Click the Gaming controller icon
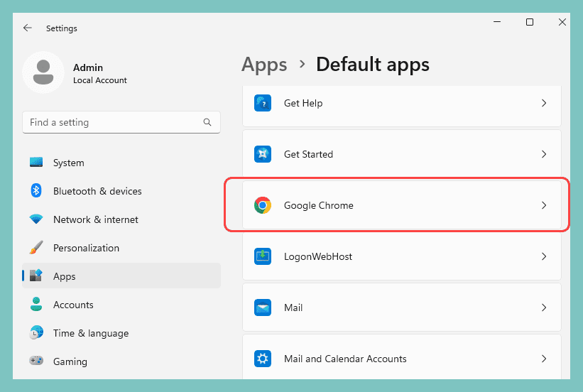Viewport: 583px width, 392px height. [x=36, y=361]
